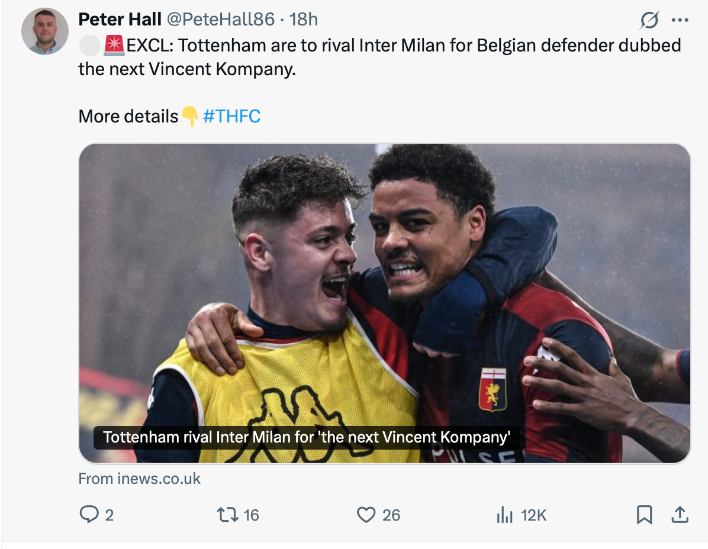The width and height of the screenshot is (708, 549).
Task: Click the pointing-down hand emoji
Action: click(190, 116)
